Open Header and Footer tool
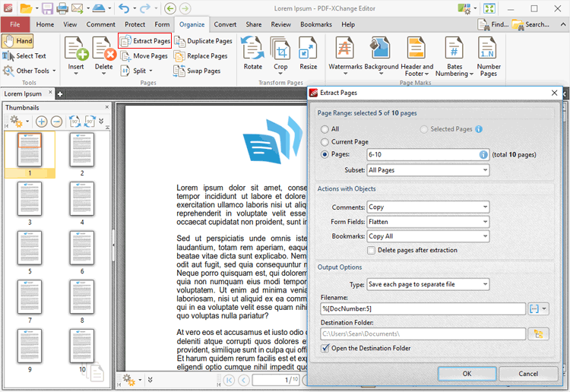 (417, 56)
